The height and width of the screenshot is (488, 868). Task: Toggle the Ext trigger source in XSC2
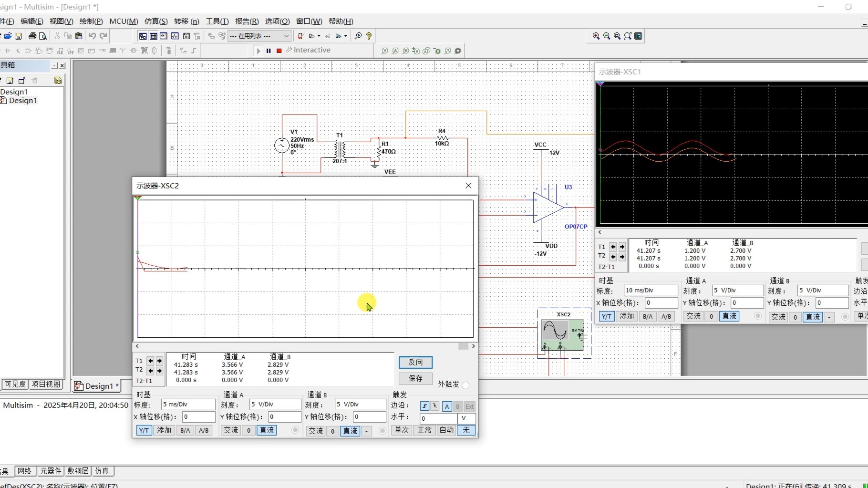470,406
